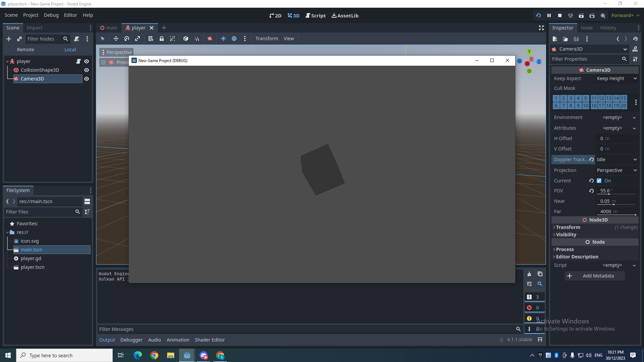The height and width of the screenshot is (362, 644).
Task: Open the Keep Aspect dropdown
Action: coord(617,78)
